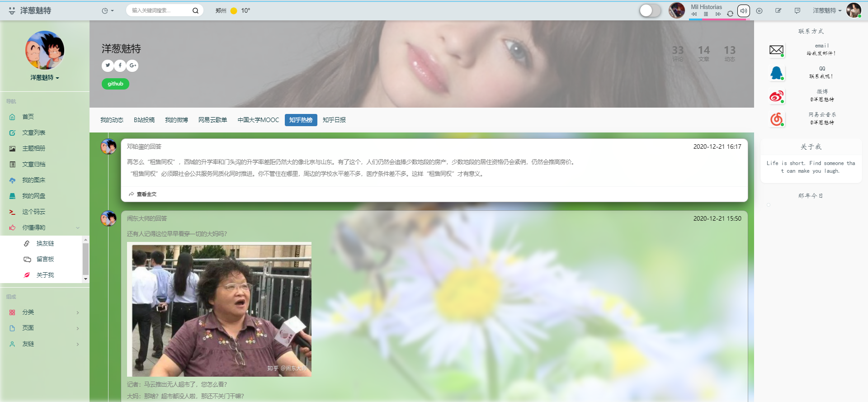Click the edit/write pencil icon in the top bar

click(778, 10)
